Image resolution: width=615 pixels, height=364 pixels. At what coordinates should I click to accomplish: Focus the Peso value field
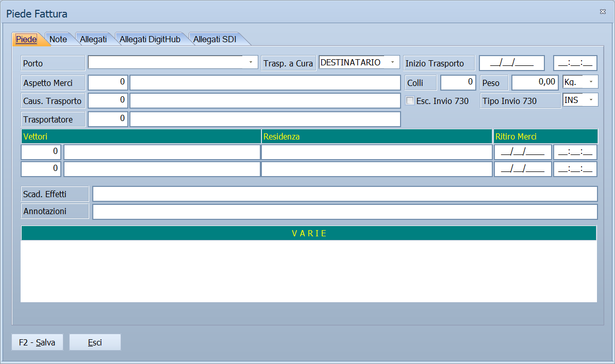[x=535, y=82]
